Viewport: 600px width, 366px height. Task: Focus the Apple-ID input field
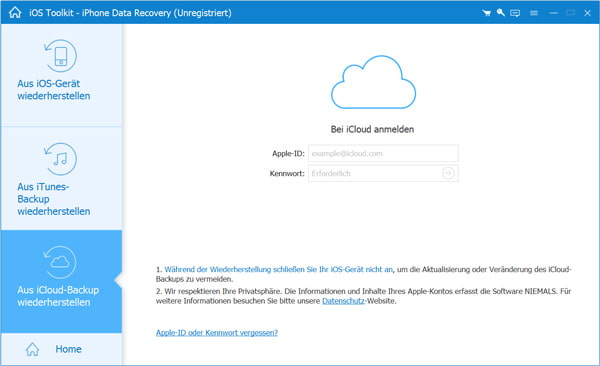[383, 154]
